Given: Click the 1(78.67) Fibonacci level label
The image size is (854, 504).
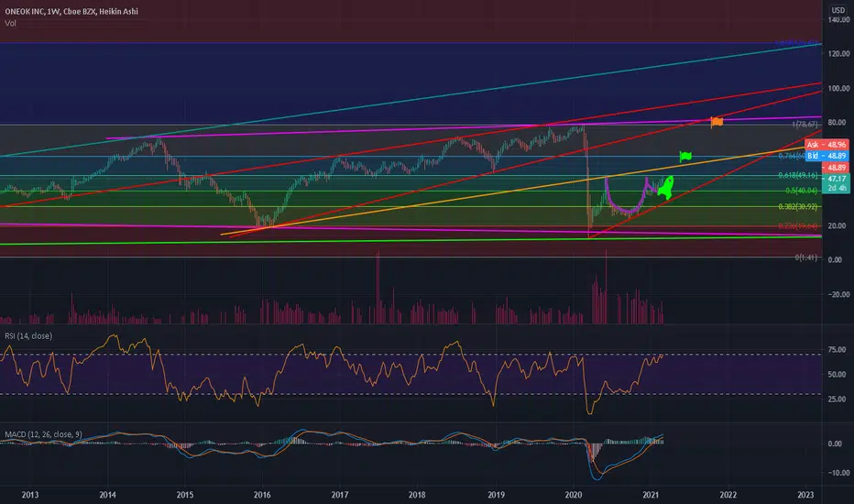Looking at the screenshot, I should click(805, 125).
